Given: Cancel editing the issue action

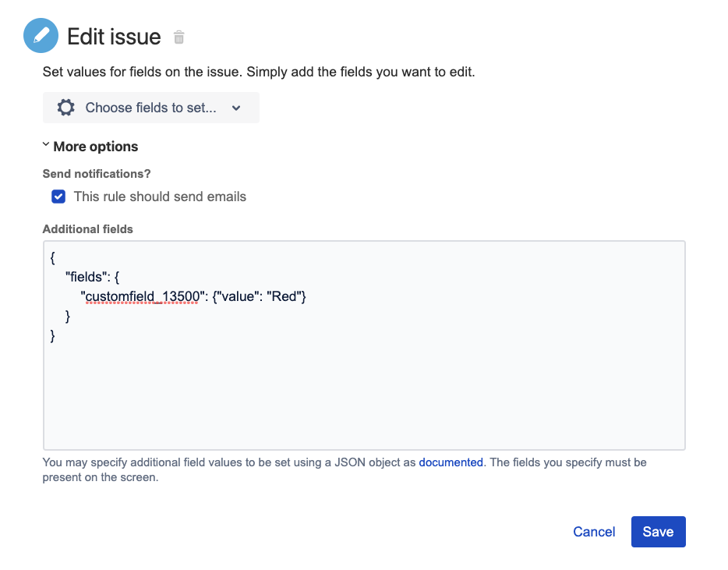Looking at the screenshot, I should [x=594, y=532].
